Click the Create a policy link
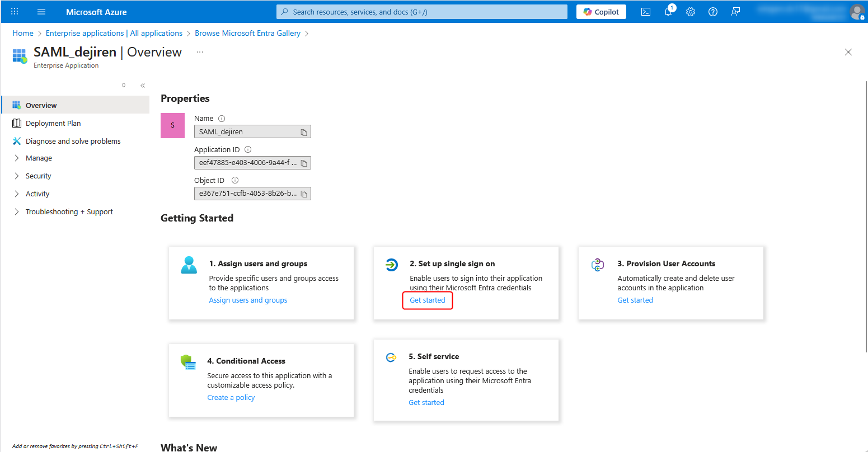Screen dimensions: 868x452 point(231,398)
